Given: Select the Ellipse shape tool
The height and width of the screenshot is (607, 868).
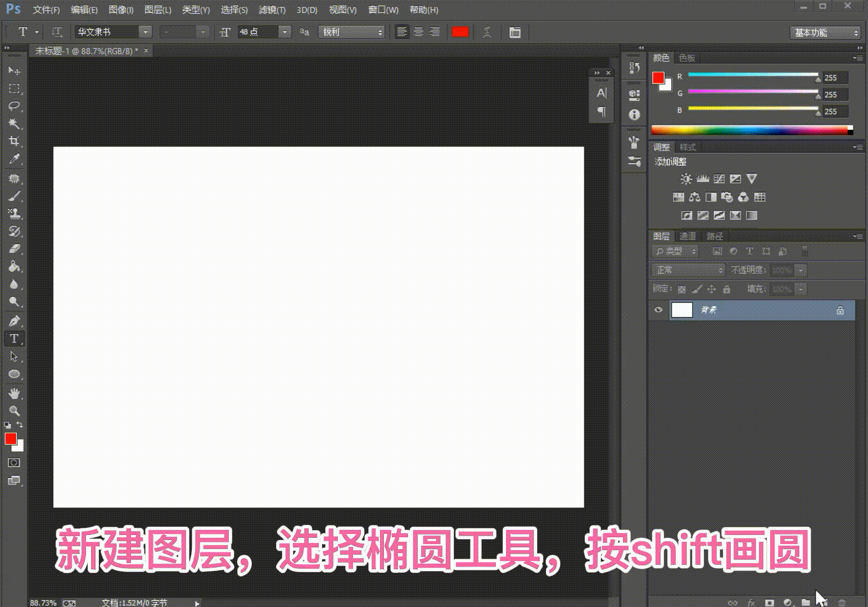Looking at the screenshot, I should (14, 374).
